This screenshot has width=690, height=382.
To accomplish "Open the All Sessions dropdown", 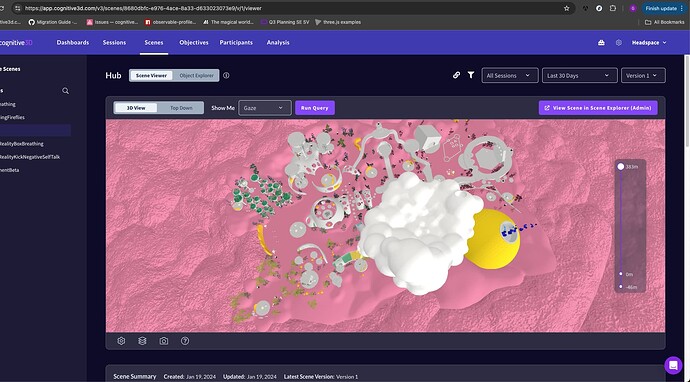I will [x=510, y=75].
